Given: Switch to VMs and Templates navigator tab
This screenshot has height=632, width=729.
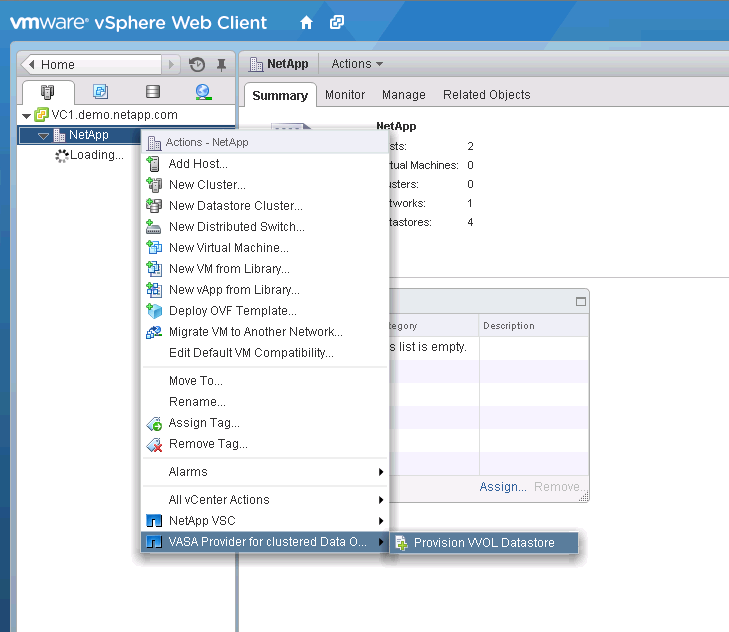Looking at the screenshot, I should 100,91.
